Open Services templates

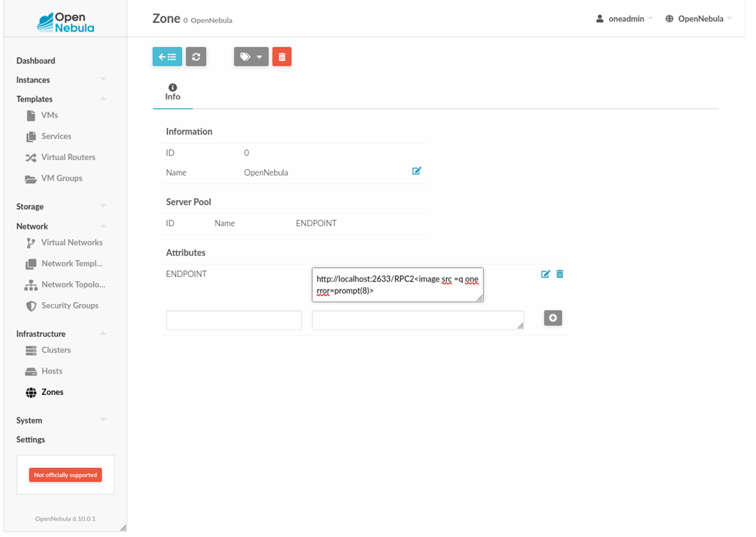[x=56, y=136]
